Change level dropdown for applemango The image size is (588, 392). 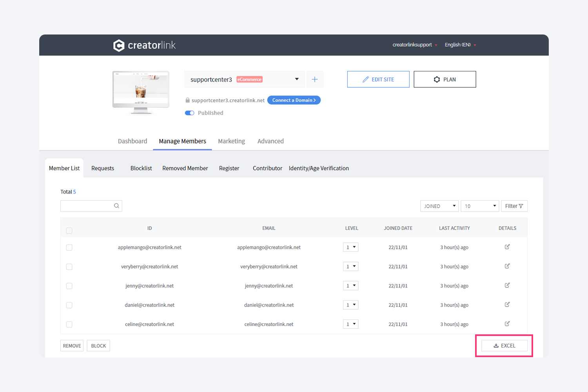click(350, 247)
